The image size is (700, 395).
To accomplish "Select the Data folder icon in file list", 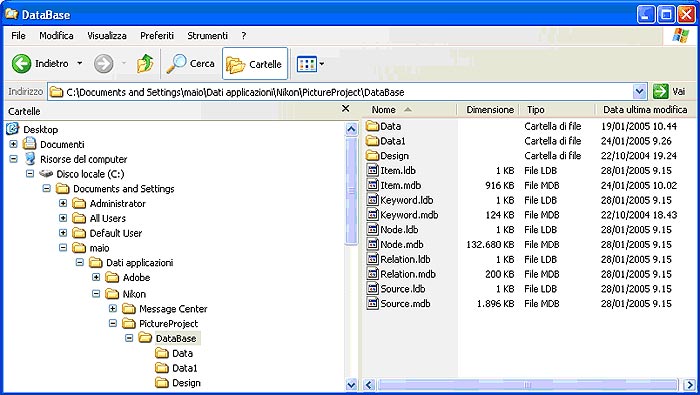I will [372, 126].
